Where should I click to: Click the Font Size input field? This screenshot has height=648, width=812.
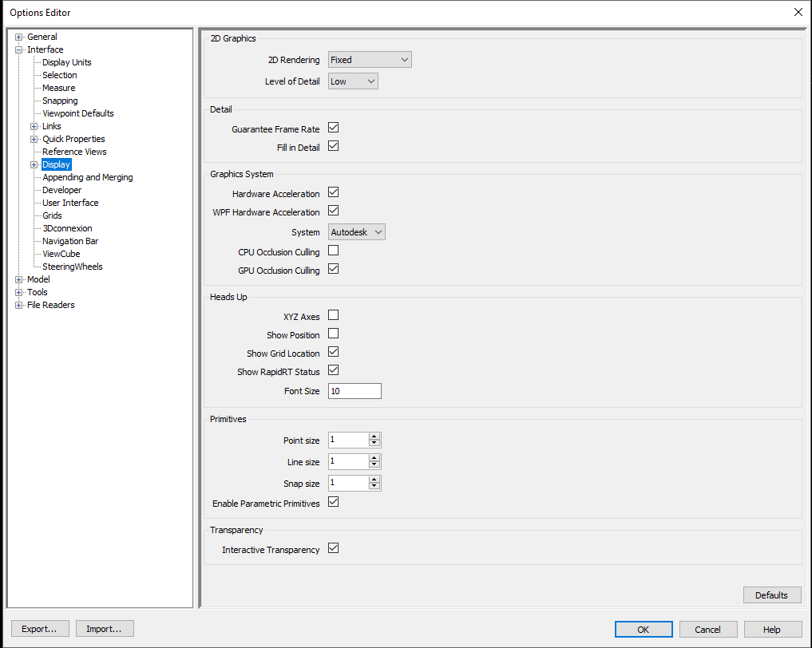click(354, 390)
